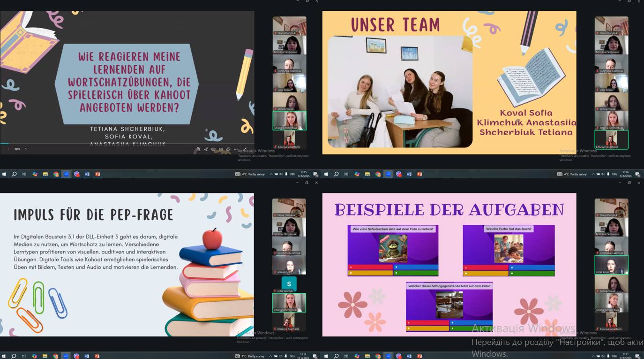Open the DEU language selector below the Unser Team slide
Viewport: 644px width, 359px height.
(x=614, y=174)
